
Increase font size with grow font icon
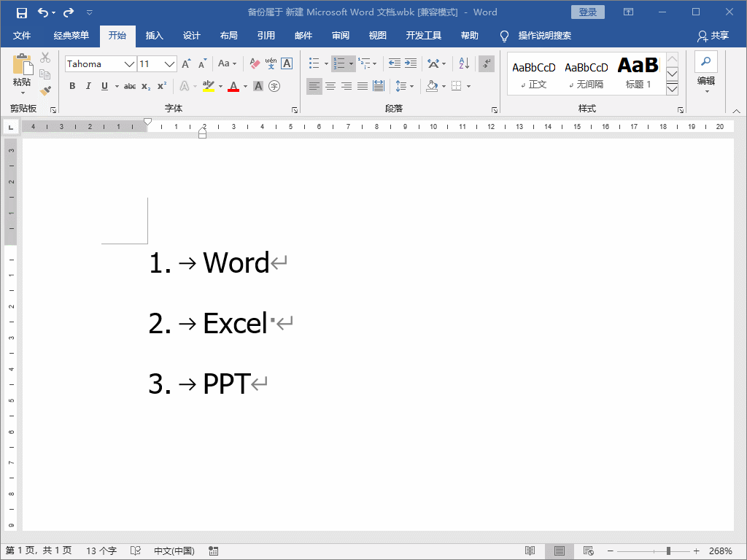[x=186, y=64]
